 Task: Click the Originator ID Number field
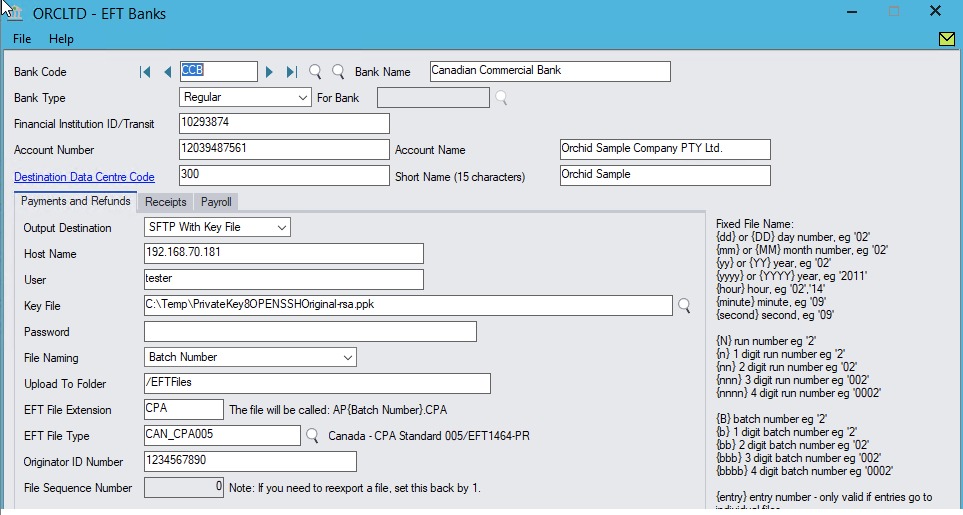[x=250, y=462]
